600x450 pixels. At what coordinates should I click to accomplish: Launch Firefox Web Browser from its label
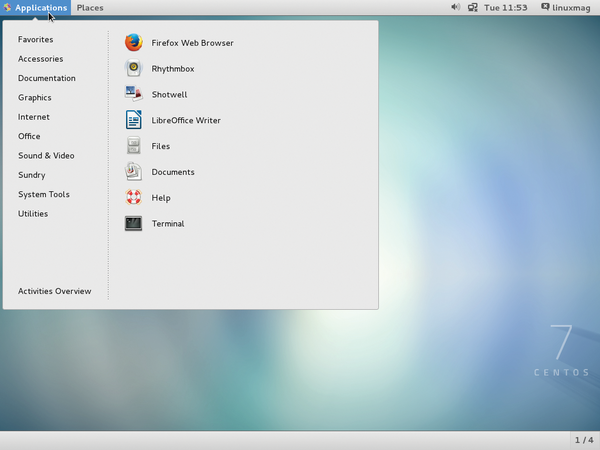192,43
